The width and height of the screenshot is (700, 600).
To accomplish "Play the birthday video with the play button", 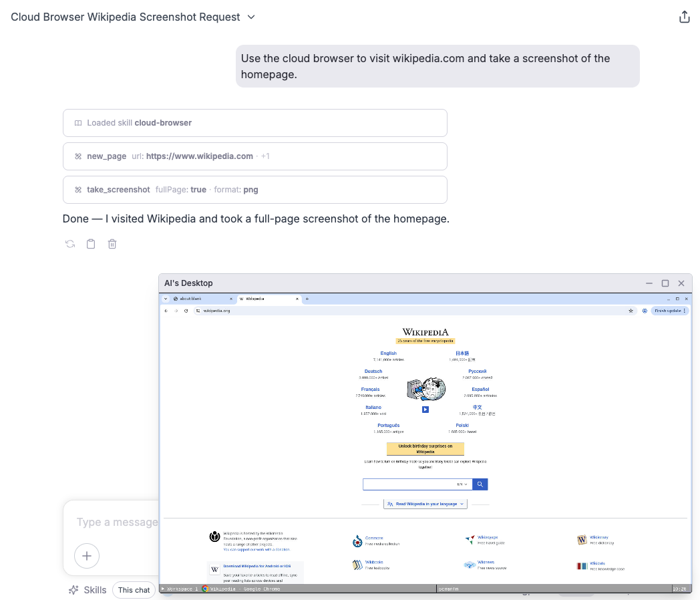I will [x=425, y=410].
